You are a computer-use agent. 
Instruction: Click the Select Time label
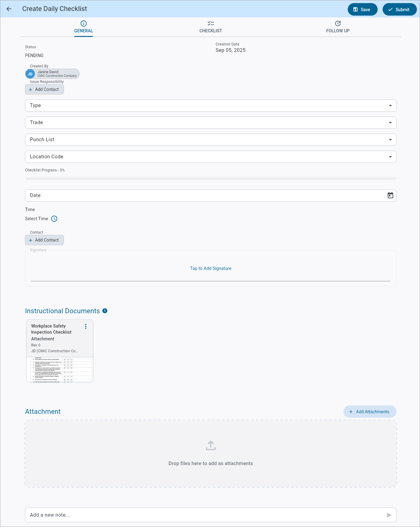(36, 219)
